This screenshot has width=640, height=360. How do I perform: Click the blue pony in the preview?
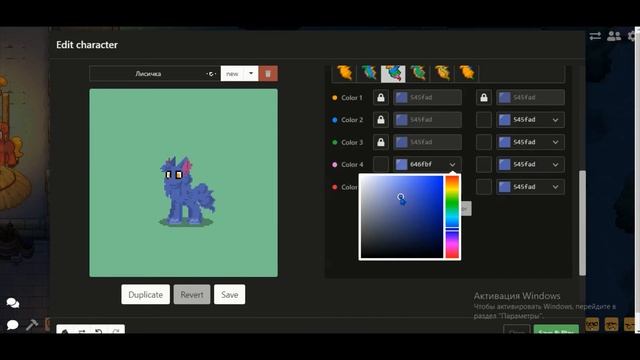coord(187,190)
